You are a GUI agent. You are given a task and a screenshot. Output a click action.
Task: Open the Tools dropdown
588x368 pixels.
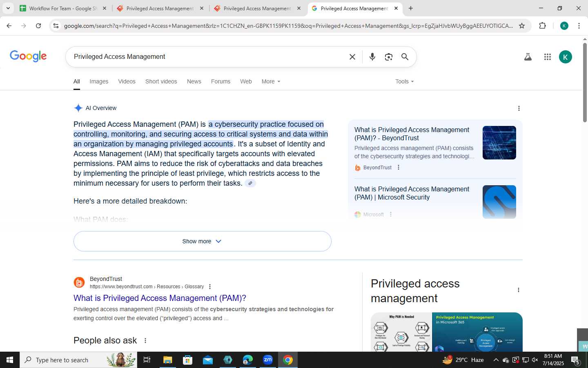point(405,81)
